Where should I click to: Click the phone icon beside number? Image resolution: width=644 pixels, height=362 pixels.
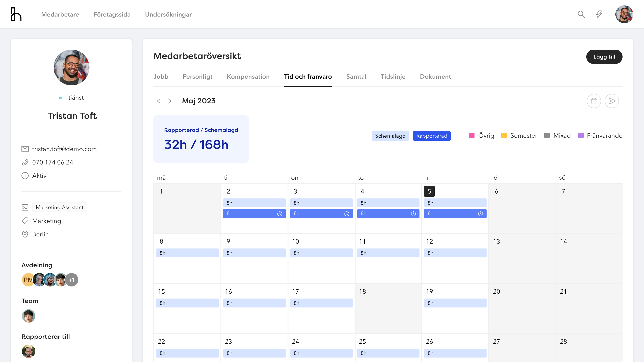click(25, 162)
